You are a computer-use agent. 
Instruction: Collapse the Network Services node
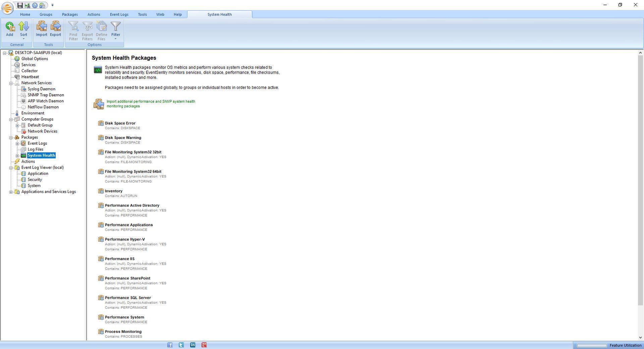pos(11,83)
